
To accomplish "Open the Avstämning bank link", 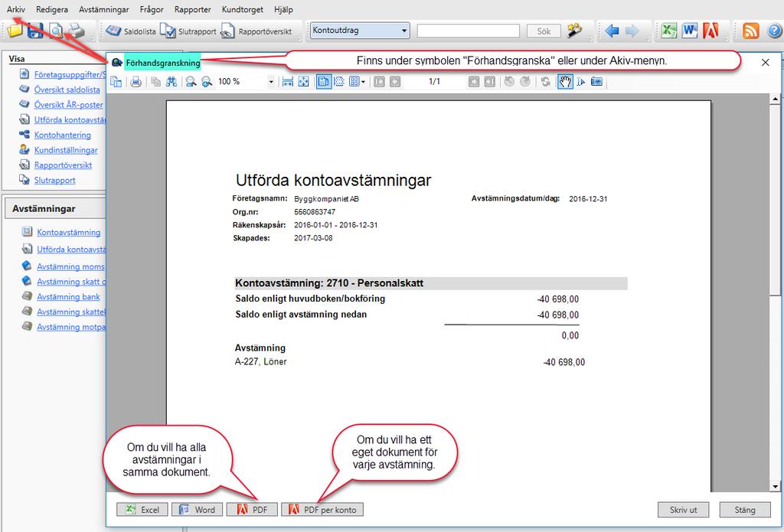I will tap(68, 296).
